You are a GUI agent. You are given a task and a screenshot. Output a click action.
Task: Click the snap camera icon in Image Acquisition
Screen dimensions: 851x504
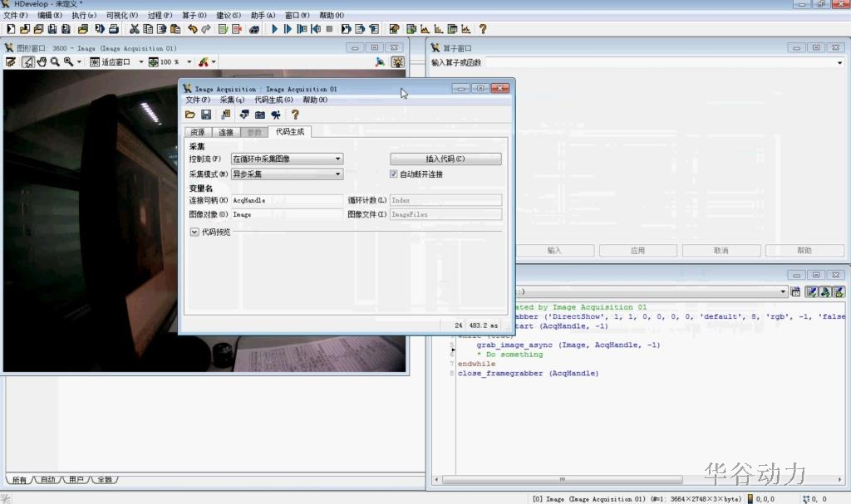(260, 115)
